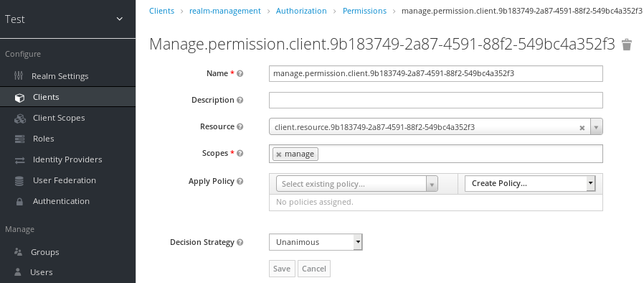
Task: Open Scopes help tooltip icon
Action: [240, 153]
